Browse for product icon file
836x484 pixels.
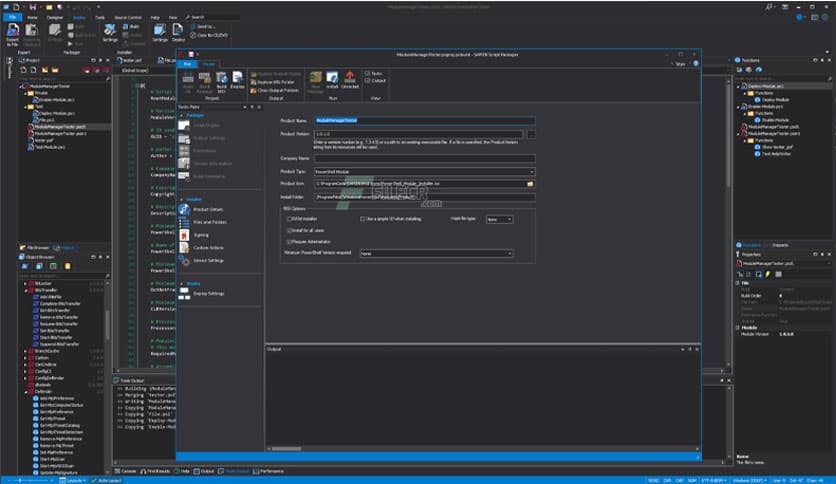[530, 184]
